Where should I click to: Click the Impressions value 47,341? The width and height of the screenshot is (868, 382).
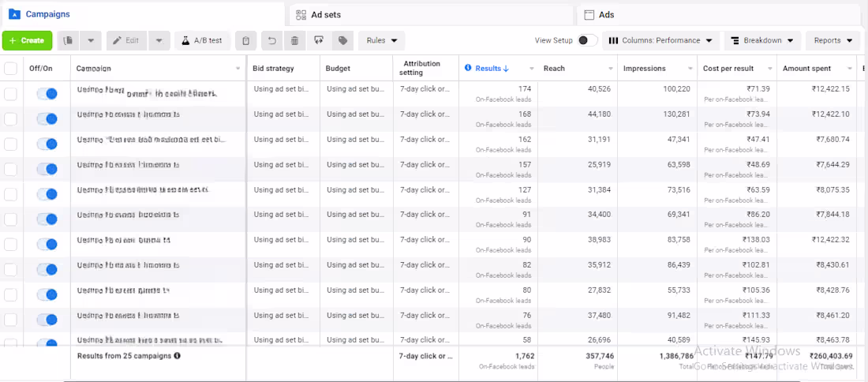[x=679, y=139]
